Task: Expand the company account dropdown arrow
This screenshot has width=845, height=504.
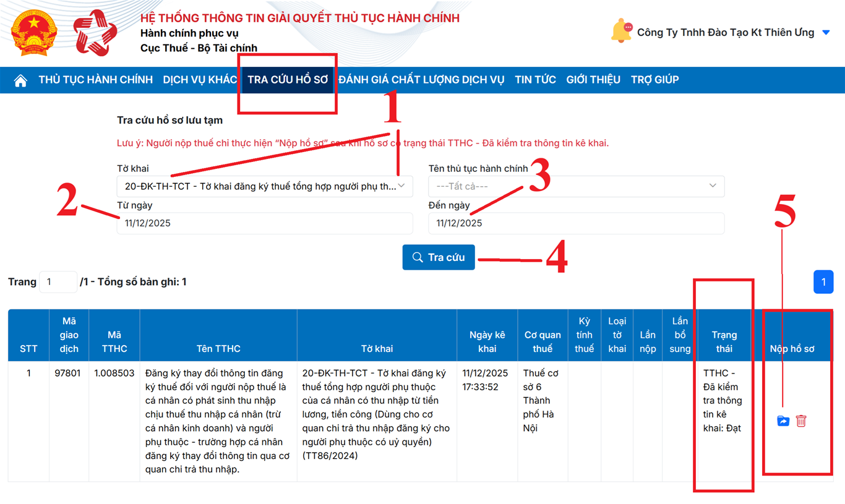Action: [x=826, y=33]
